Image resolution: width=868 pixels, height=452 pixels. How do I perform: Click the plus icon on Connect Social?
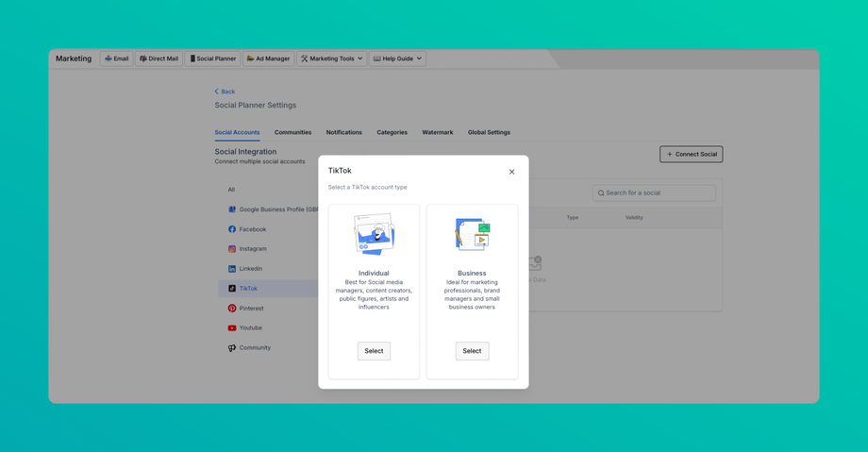tap(669, 154)
